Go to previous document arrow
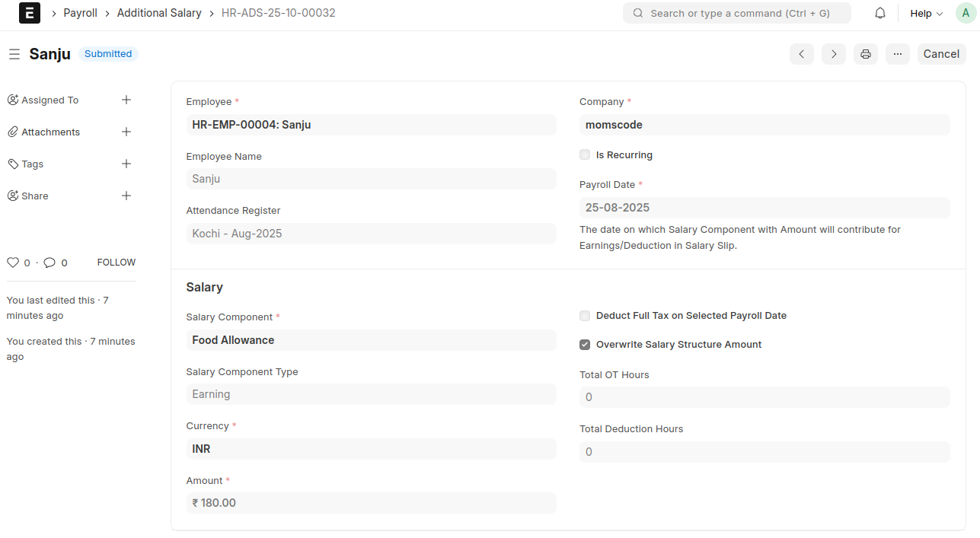This screenshot has width=980, height=538. click(x=801, y=54)
